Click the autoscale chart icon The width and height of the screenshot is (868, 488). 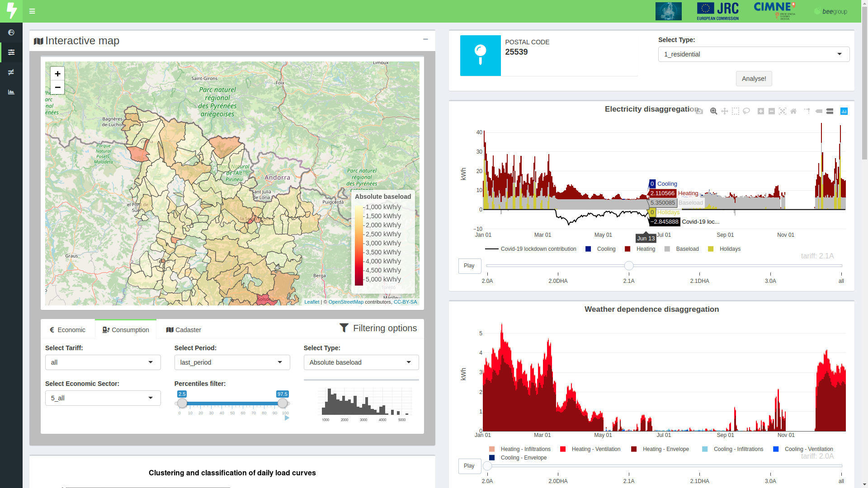pyautogui.click(x=783, y=111)
